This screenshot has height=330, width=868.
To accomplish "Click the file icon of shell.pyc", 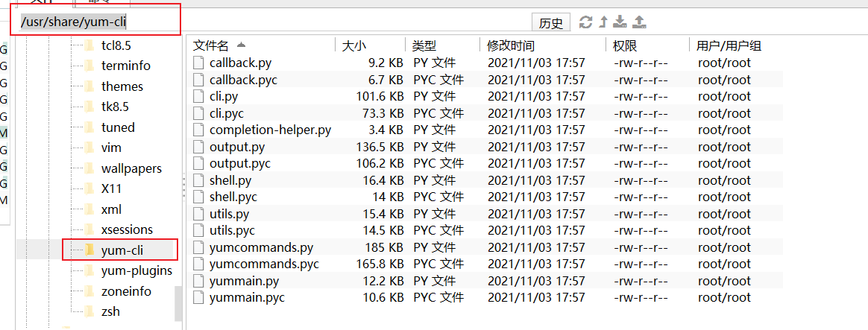I will coord(198,197).
